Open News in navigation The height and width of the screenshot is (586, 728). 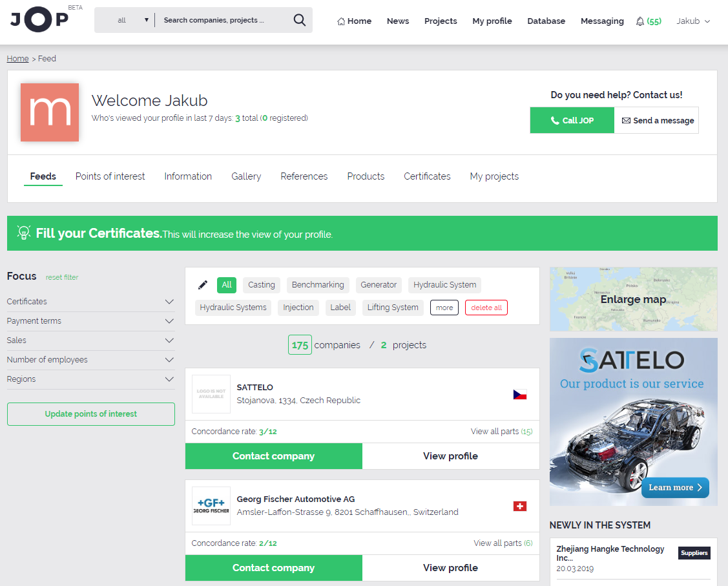pyautogui.click(x=398, y=21)
